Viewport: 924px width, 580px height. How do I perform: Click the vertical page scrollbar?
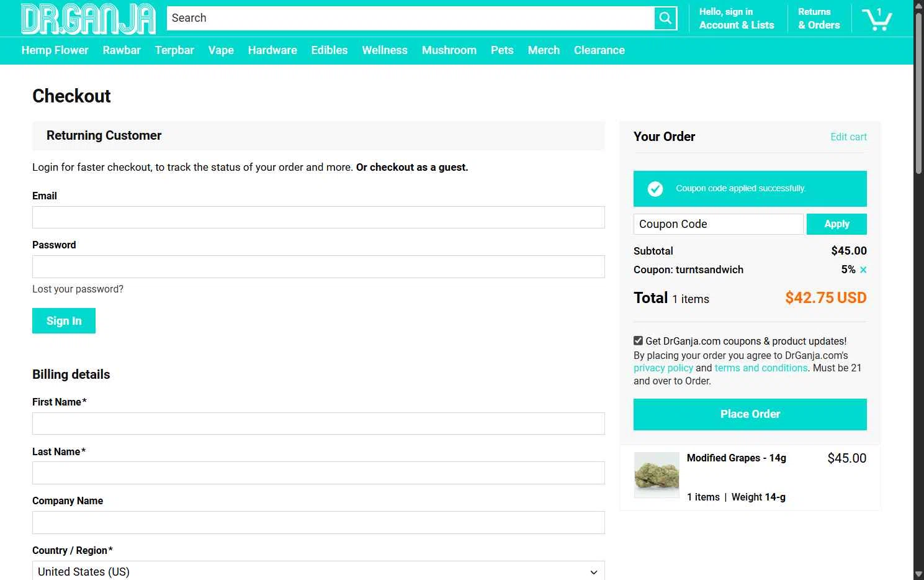click(918, 93)
